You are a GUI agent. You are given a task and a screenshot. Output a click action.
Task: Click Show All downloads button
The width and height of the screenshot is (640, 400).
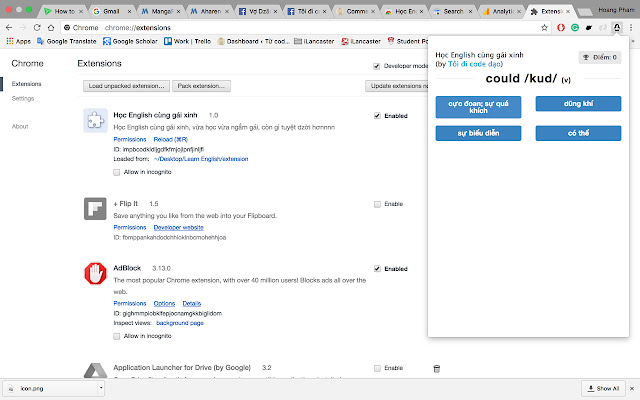(x=603, y=388)
